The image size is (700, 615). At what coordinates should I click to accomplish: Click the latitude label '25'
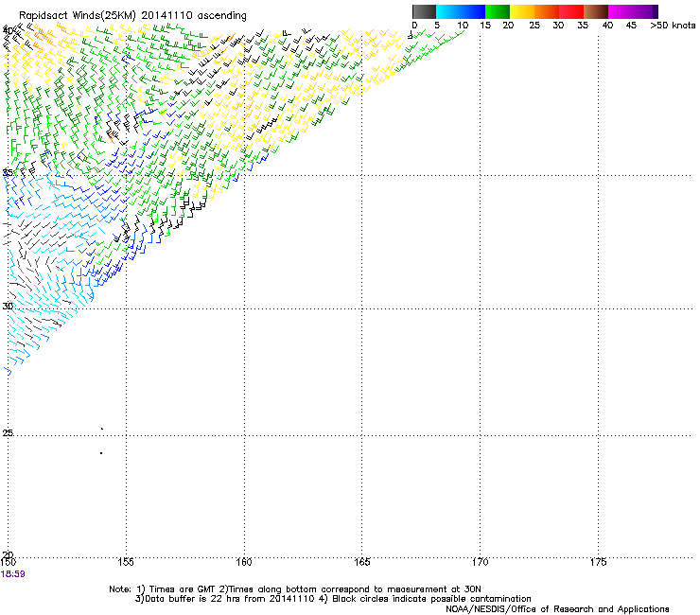click(x=8, y=432)
